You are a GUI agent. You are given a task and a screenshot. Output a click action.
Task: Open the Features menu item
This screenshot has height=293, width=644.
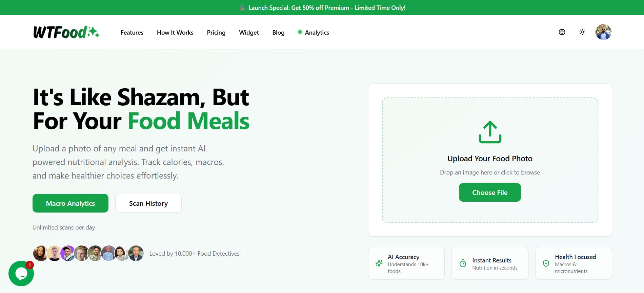132,33
